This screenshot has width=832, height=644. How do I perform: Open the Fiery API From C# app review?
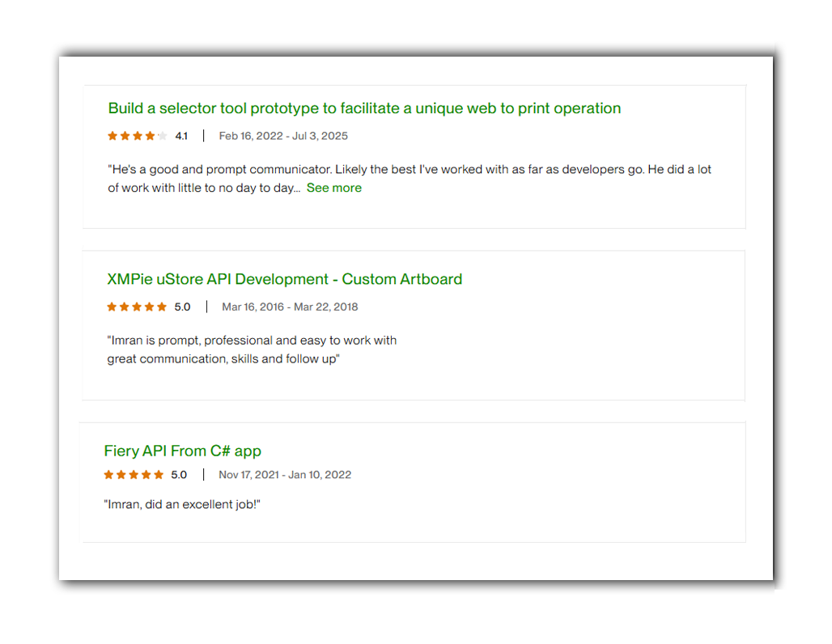pyautogui.click(x=182, y=451)
